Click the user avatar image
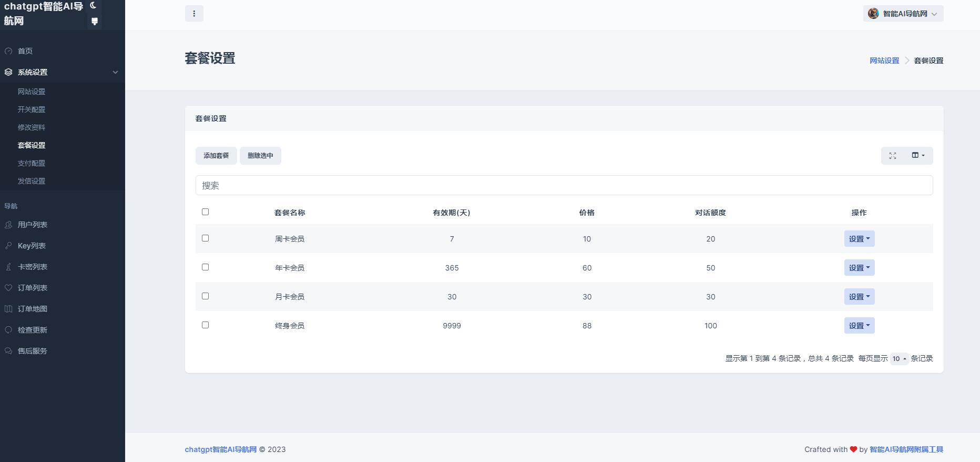The height and width of the screenshot is (462, 980). pos(873,14)
